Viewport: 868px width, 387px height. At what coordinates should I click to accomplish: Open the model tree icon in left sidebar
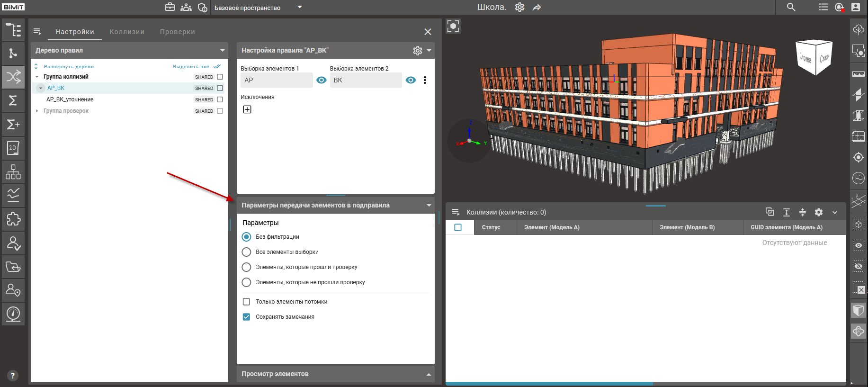point(13,30)
